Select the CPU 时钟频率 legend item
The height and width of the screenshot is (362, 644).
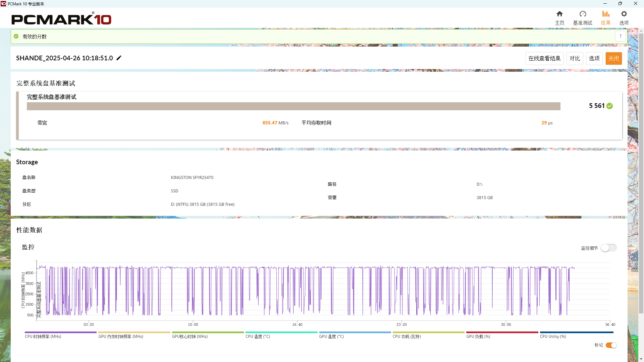43,337
